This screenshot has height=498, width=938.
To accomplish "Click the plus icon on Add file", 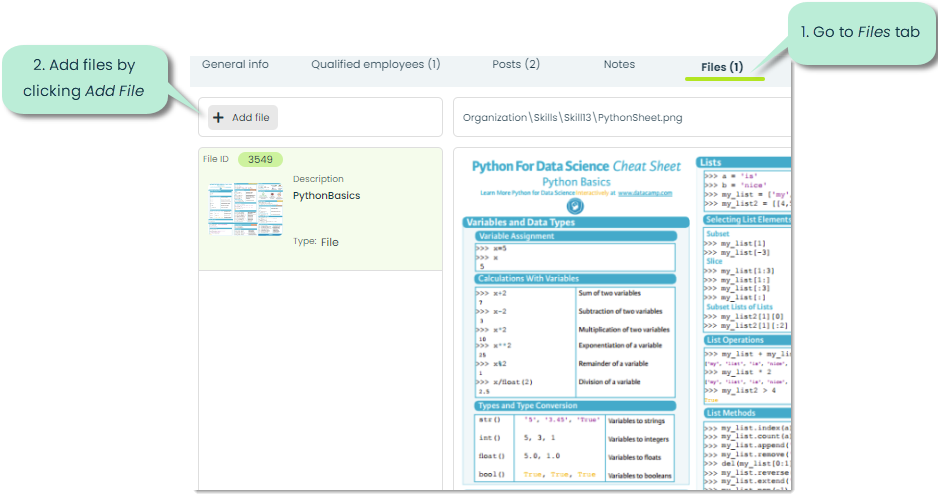I will coord(218,117).
